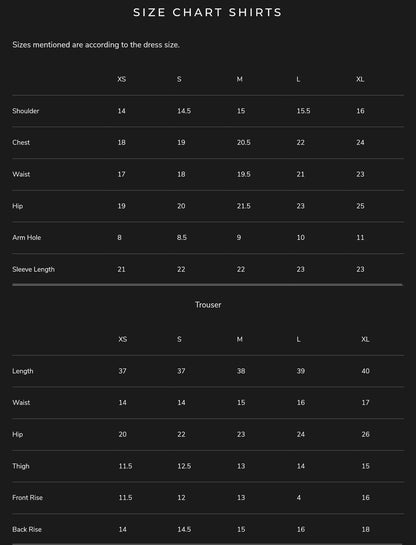
Task: Click the Chest value 20.5 for M
Action: pyautogui.click(x=244, y=143)
